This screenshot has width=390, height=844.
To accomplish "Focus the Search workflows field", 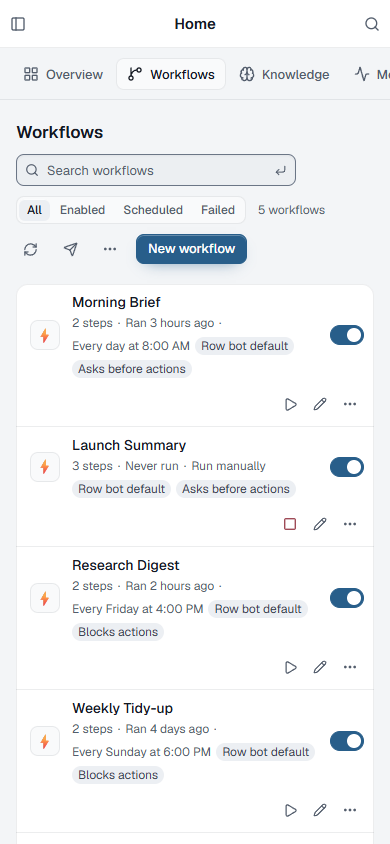I will (156, 170).
